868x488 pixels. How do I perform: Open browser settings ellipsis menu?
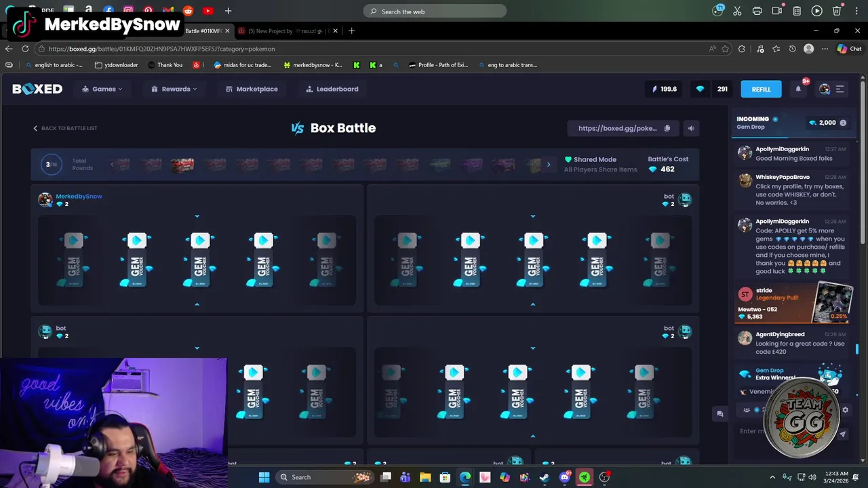[x=825, y=49]
